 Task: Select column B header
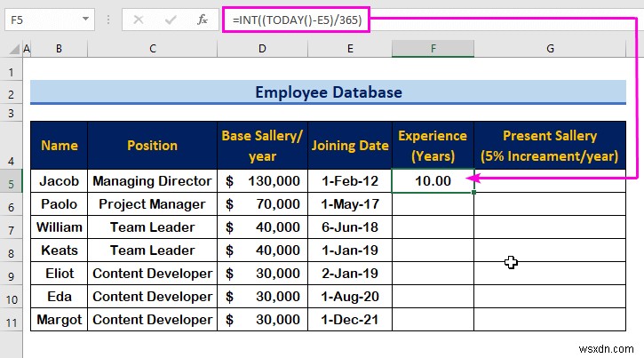(60, 49)
